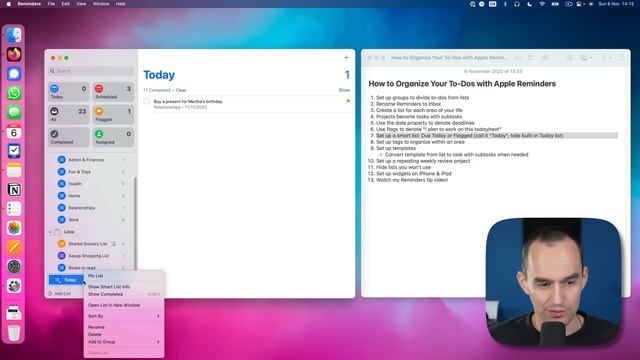The image size is (640, 360).
Task: Open the Edit menu
Action: [65, 4]
